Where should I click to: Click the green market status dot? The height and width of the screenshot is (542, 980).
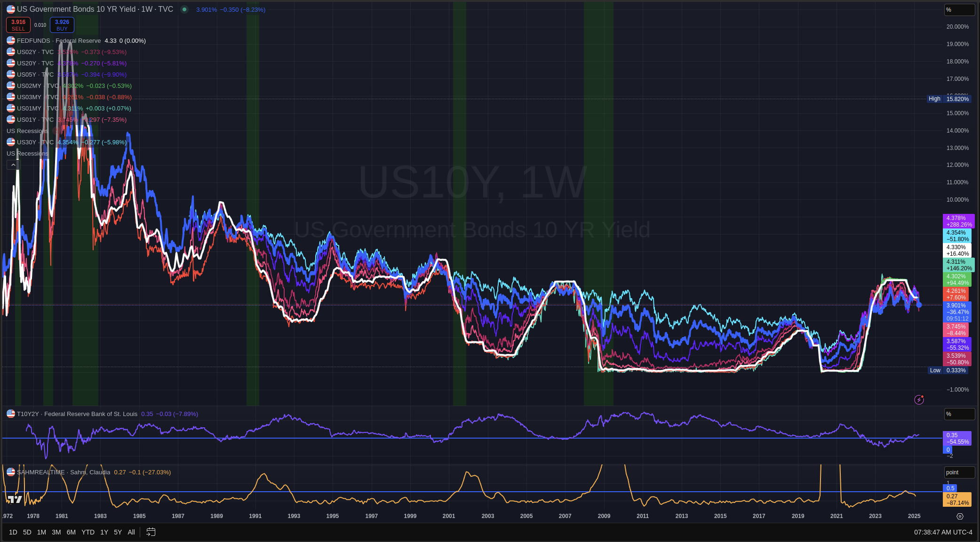(184, 9)
